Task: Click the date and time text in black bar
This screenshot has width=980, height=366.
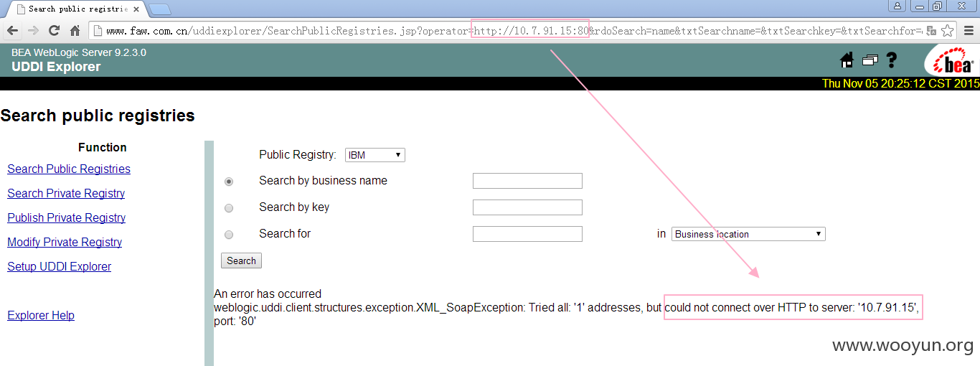Action: pyautogui.click(x=900, y=83)
